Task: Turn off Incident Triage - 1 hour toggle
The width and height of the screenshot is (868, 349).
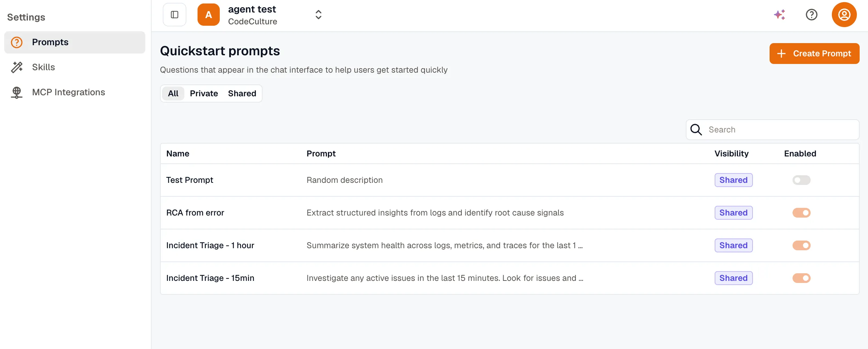Action: click(x=801, y=245)
